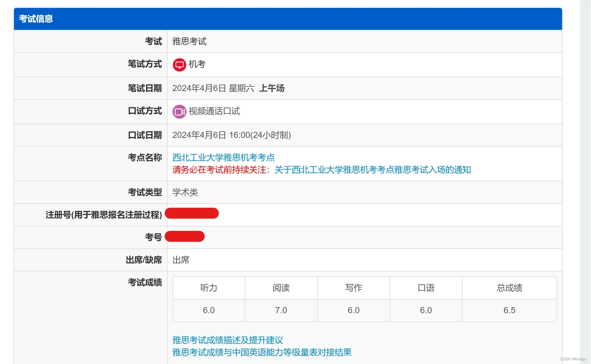This screenshot has width=591, height=364.
Task: Click the bold 上午场 session text
Action: pyautogui.click(x=272, y=88)
